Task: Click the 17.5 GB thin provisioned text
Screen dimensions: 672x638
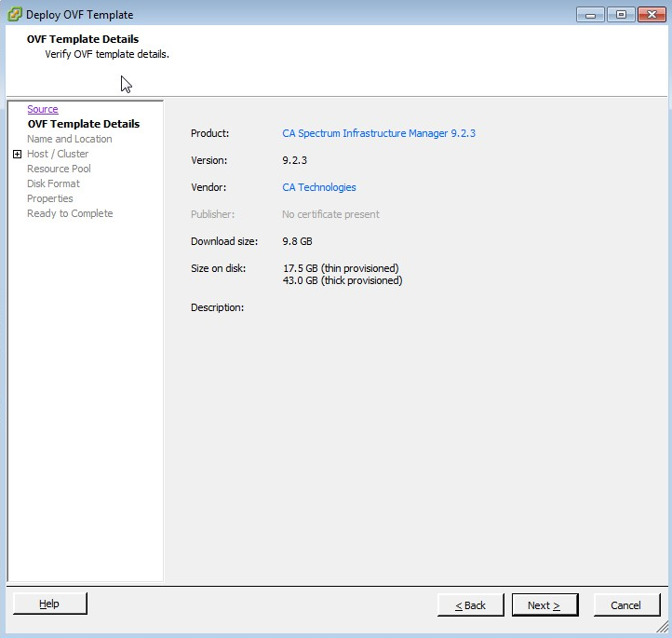Action: pyautogui.click(x=341, y=268)
